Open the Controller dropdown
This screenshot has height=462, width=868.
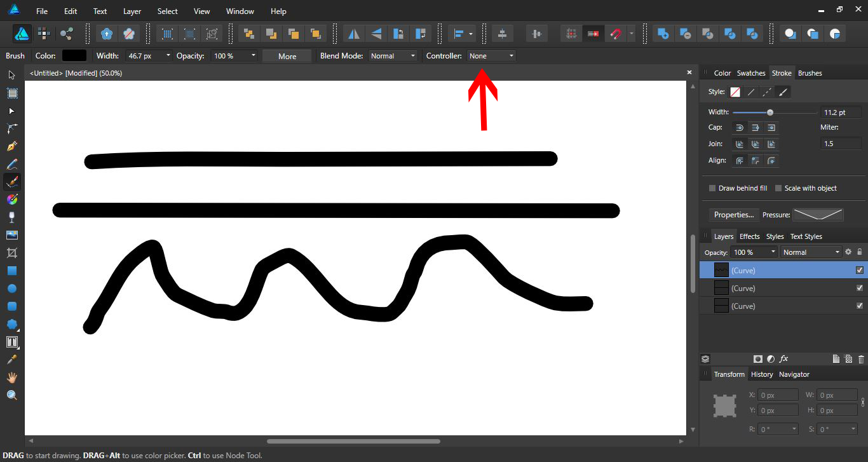[x=491, y=56]
